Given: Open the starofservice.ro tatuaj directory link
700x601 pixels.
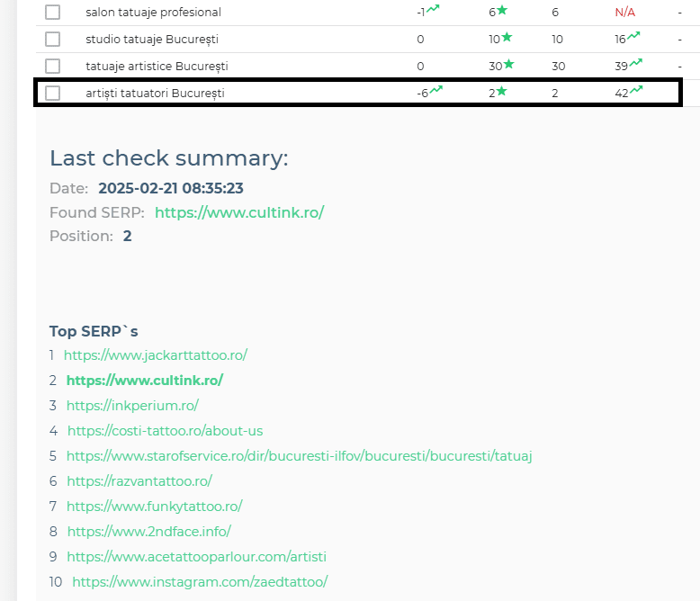Looking at the screenshot, I should click(x=299, y=456).
